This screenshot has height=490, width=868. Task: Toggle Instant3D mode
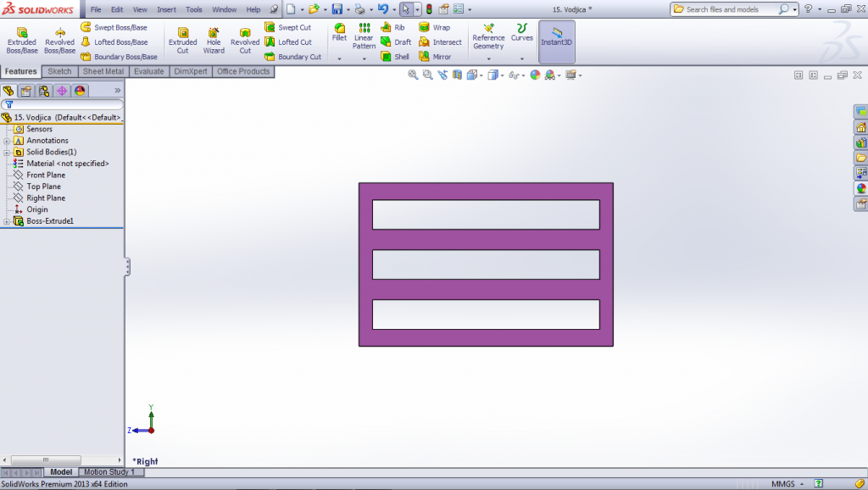click(x=556, y=42)
